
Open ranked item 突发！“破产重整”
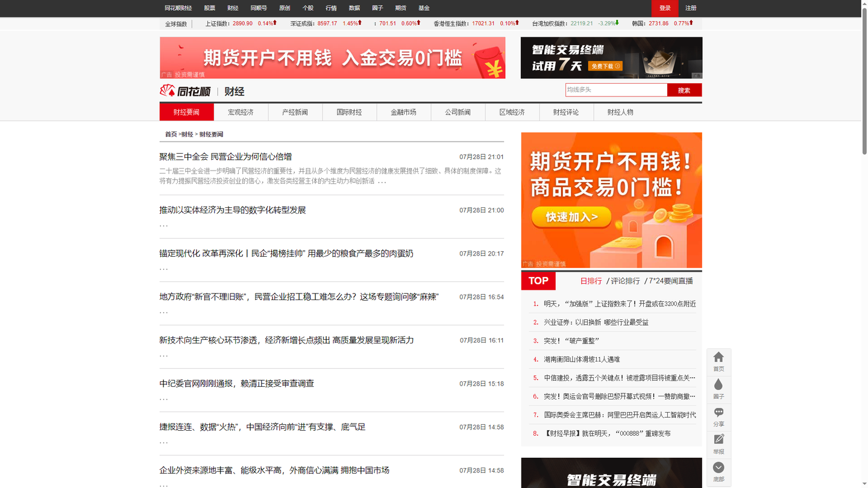point(571,341)
